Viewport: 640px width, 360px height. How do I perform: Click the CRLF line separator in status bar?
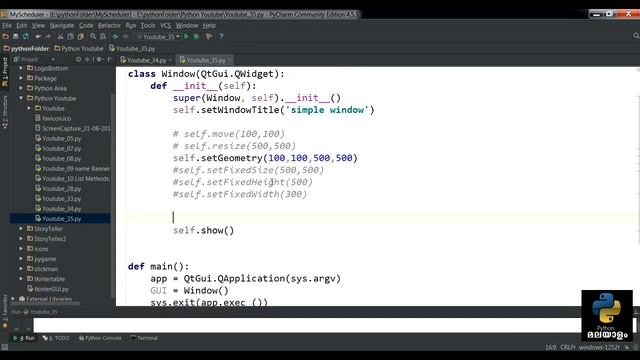click(568, 347)
